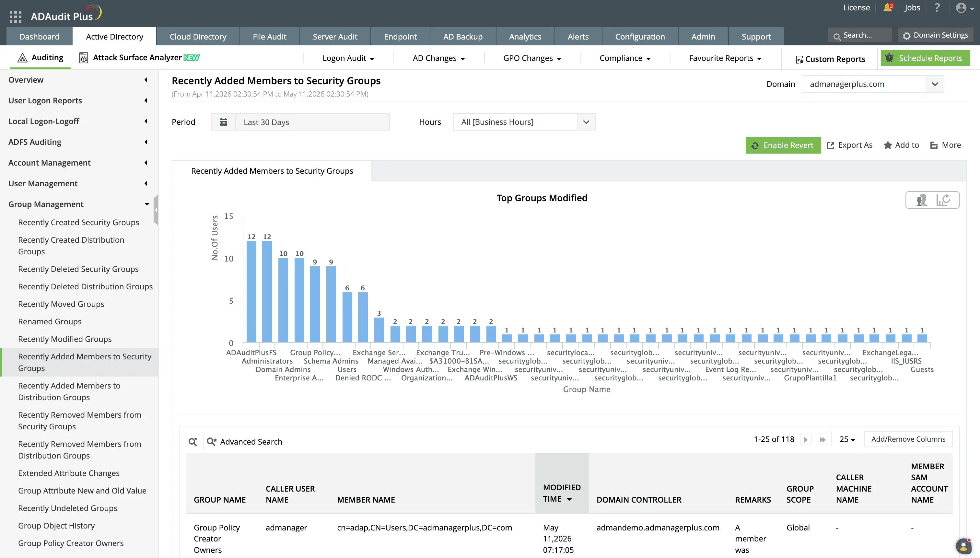980x558 pixels.
Task: Click the chart refresh view icon
Action: pyautogui.click(x=943, y=200)
